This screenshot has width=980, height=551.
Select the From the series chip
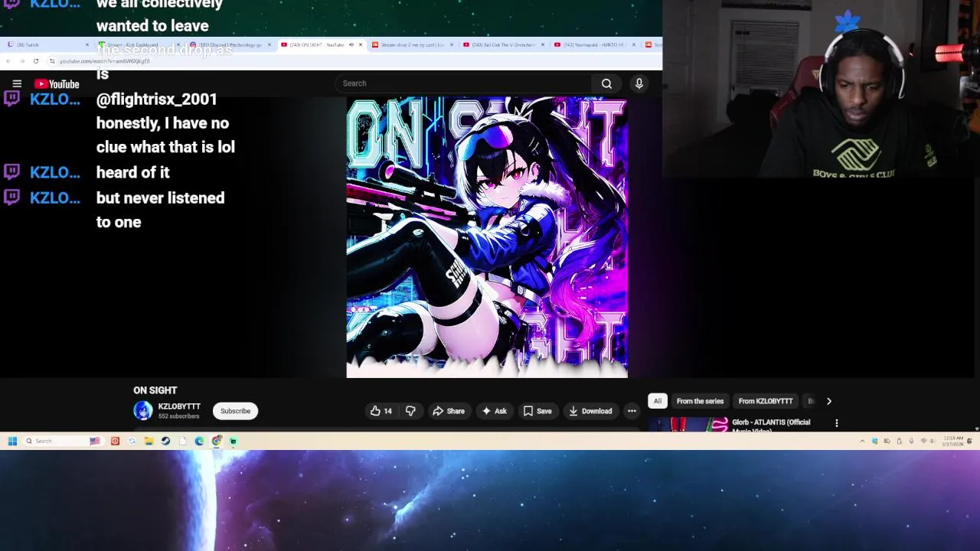click(700, 401)
